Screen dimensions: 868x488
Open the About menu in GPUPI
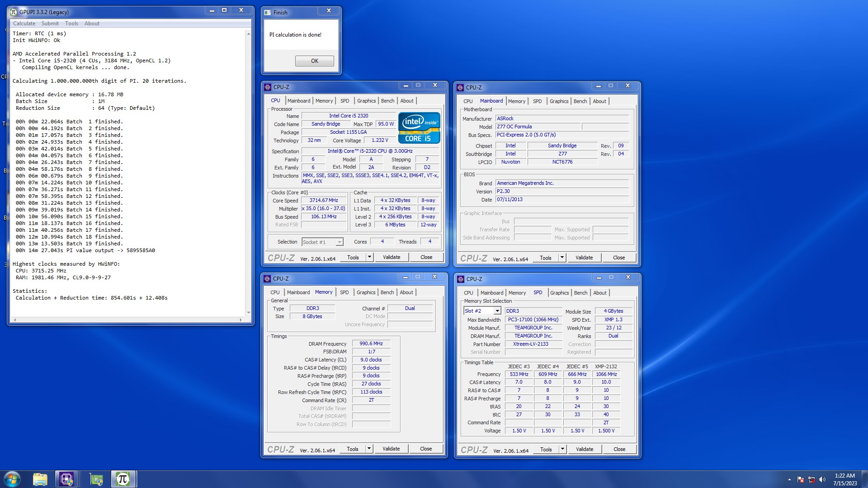coord(92,23)
